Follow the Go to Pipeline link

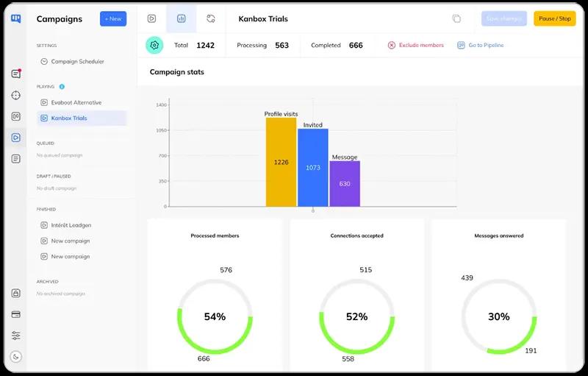pyautogui.click(x=486, y=45)
